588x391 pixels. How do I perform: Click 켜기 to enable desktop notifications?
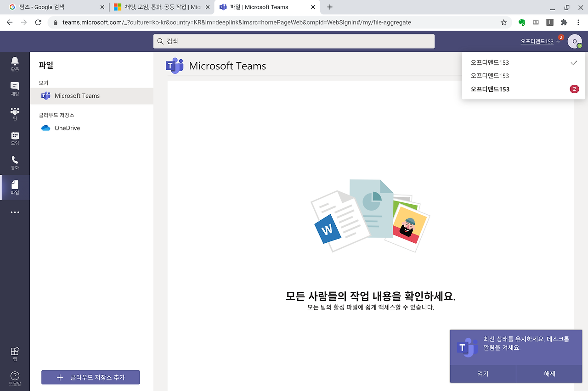[x=483, y=374]
